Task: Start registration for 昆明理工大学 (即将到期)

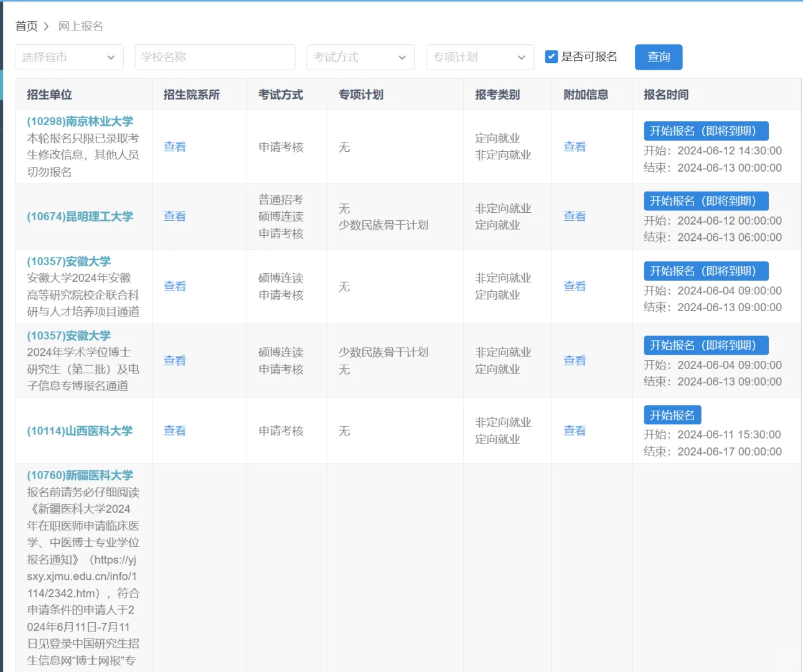Action: pos(706,201)
